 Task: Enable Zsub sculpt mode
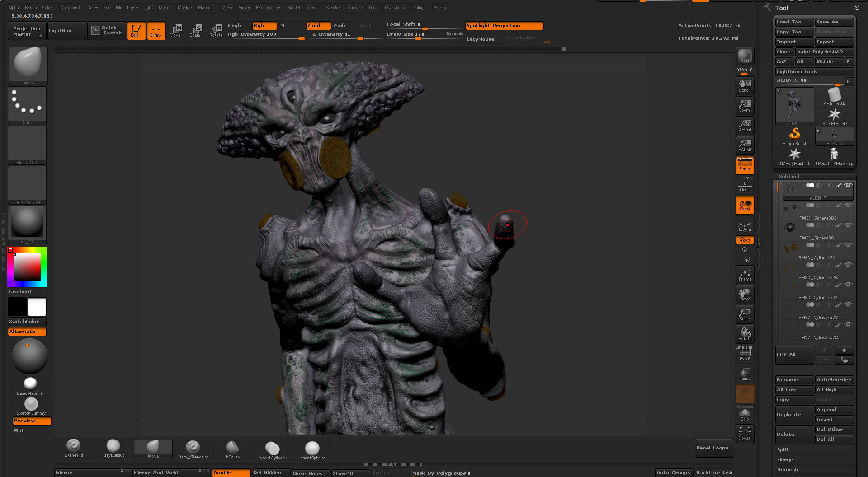coord(344,26)
